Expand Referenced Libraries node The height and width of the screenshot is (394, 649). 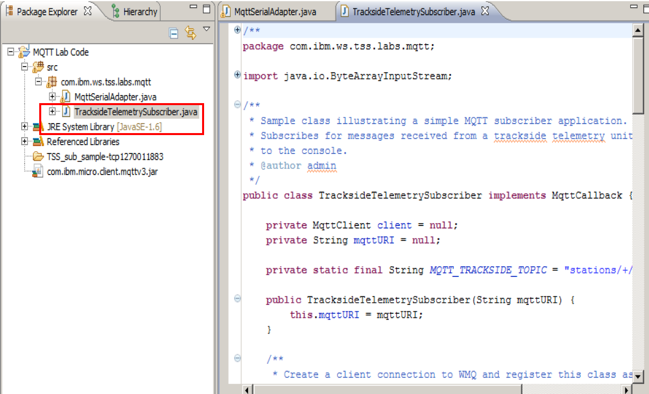pyautogui.click(x=24, y=141)
